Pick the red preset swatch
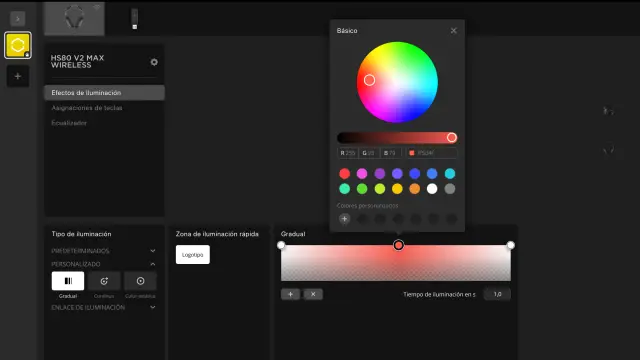 coord(344,173)
